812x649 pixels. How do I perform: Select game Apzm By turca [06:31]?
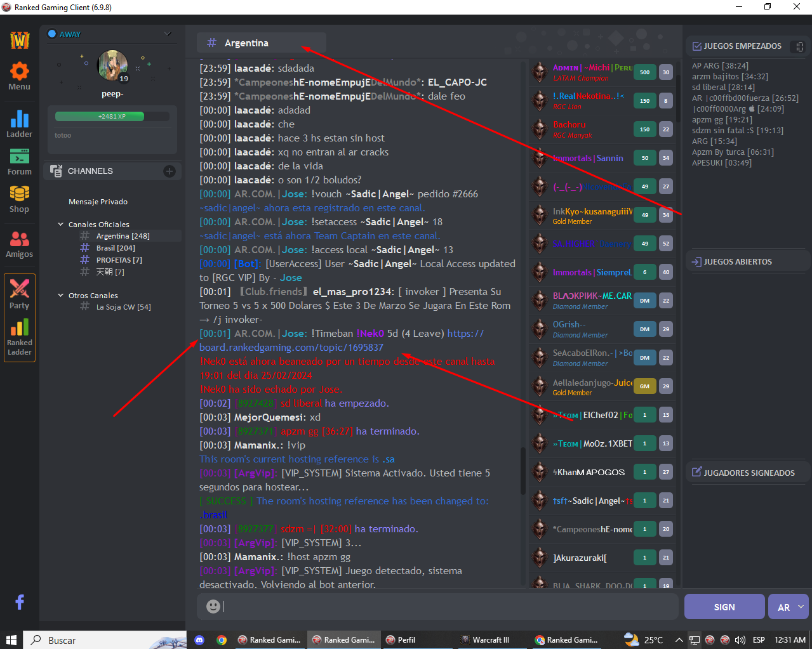coord(733,152)
